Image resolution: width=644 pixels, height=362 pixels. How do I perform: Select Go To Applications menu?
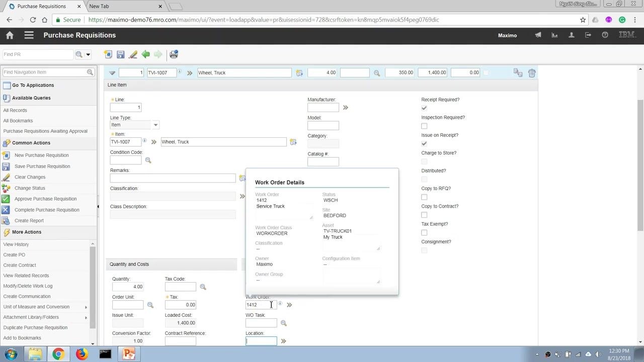click(x=33, y=85)
